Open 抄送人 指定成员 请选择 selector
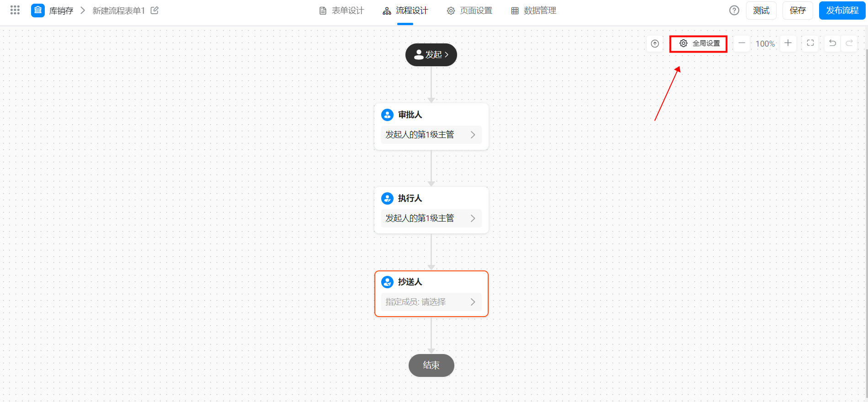The width and height of the screenshot is (868, 402). [431, 302]
